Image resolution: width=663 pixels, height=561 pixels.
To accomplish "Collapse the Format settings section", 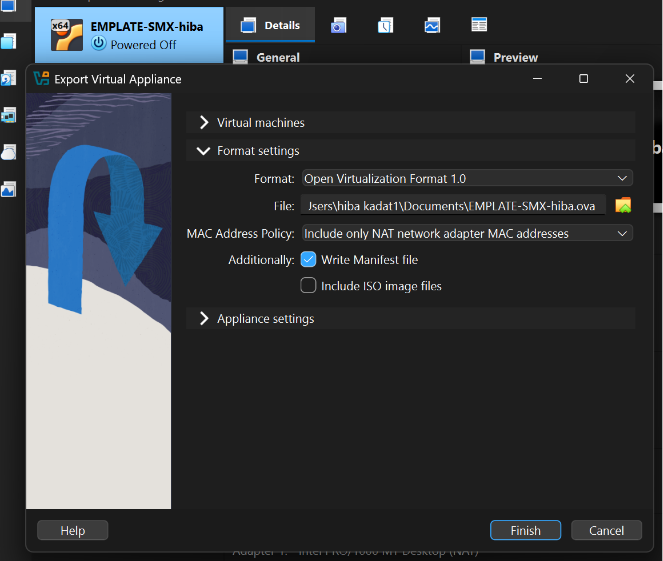I will [x=410, y=151].
